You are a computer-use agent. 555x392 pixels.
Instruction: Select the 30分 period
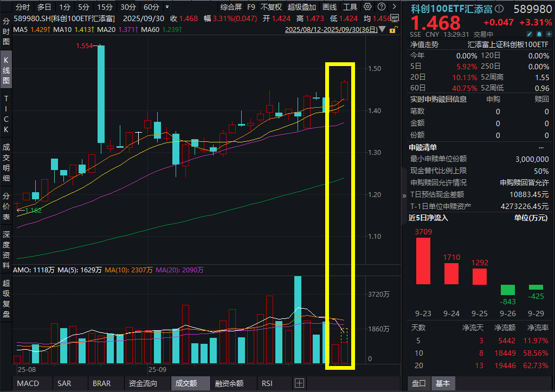click(x=128, y=7)
